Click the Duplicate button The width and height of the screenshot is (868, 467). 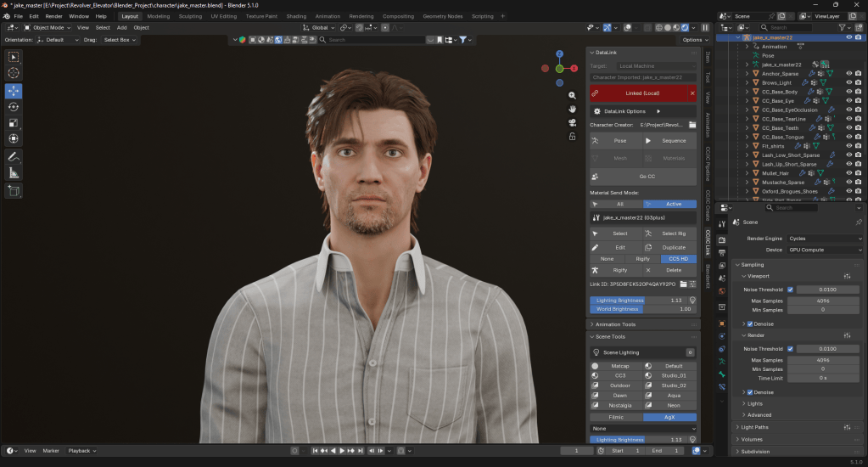tap(669, 248)
